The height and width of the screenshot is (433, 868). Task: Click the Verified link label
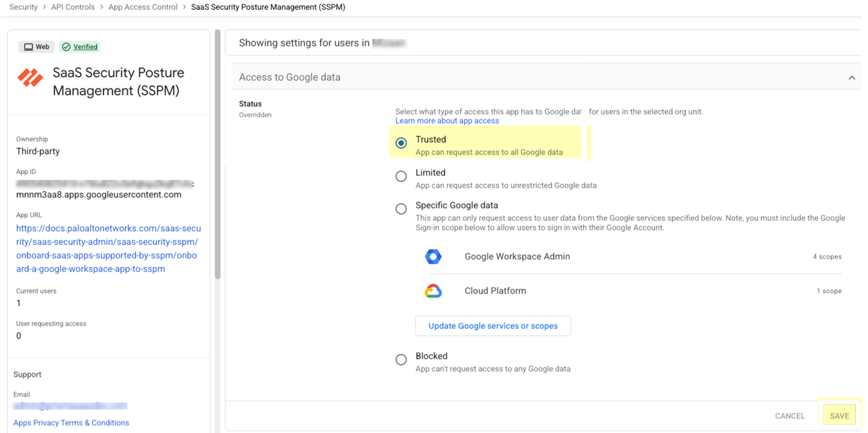tap(86, 47)
